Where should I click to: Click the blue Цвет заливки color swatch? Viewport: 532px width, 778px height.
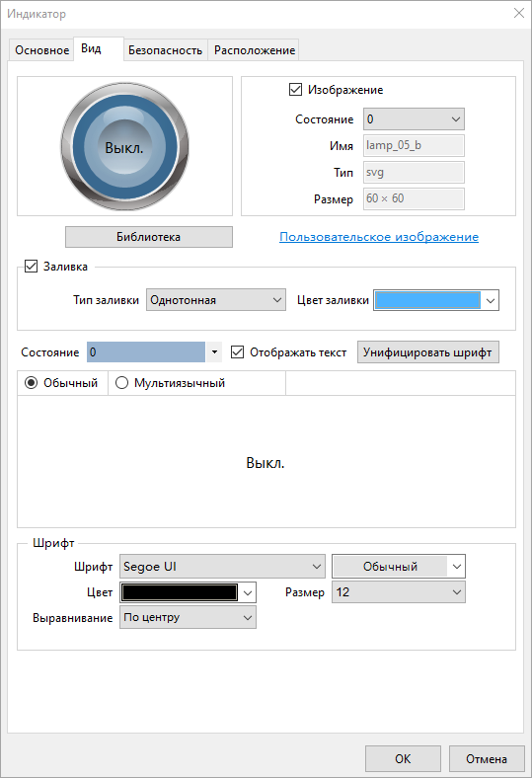pyautogui.click(x=427, y=300)
